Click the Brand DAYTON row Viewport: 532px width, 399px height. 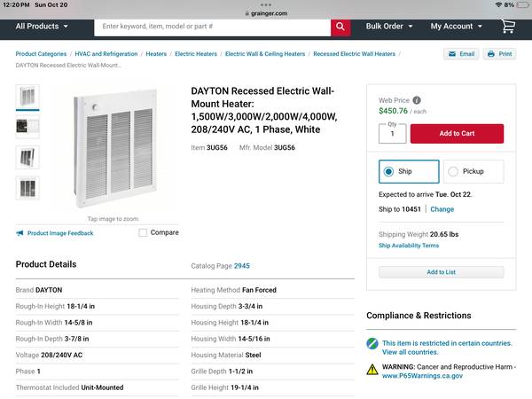click(98, 290)
